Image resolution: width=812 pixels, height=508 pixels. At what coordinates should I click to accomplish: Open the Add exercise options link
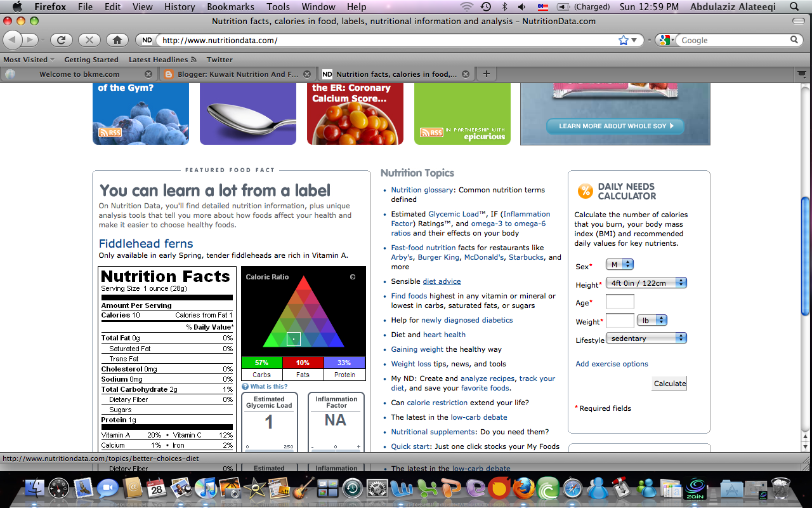[612, 364]
